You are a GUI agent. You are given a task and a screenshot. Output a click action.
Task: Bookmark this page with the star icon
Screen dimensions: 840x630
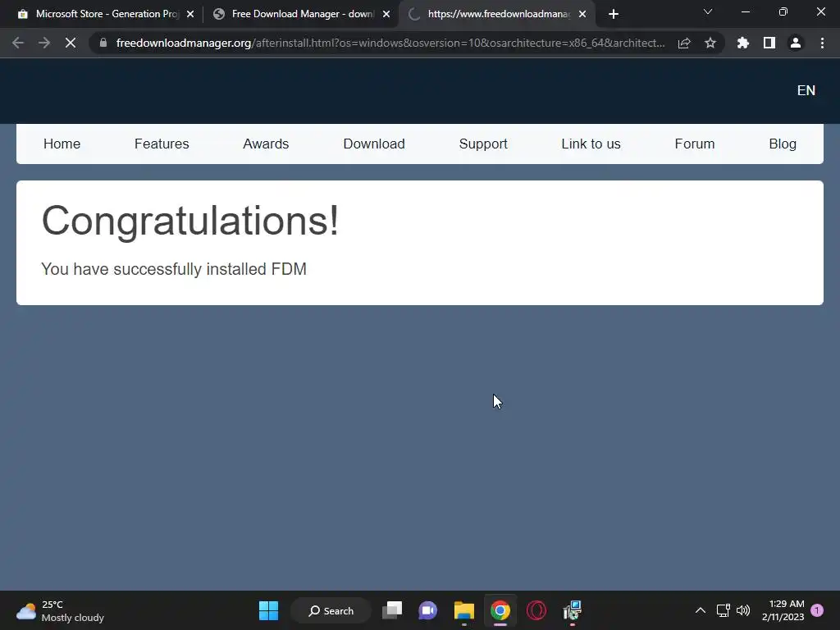(x=710, y=43)
